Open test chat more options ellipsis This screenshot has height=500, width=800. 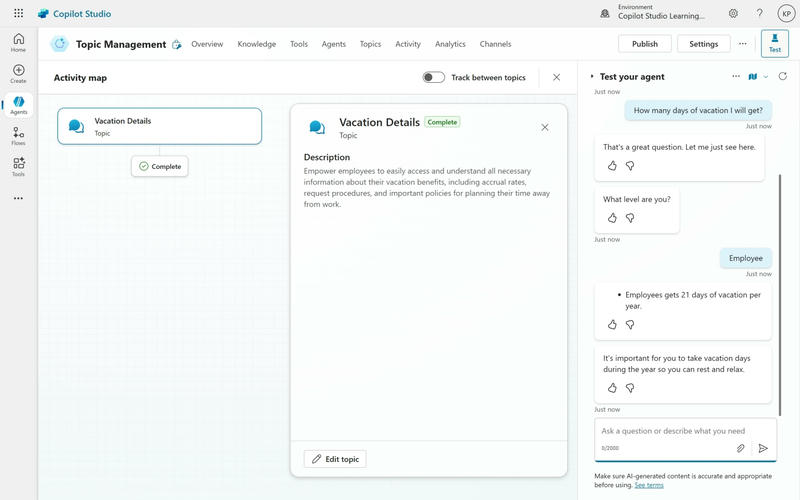click(x=736, y=77)
